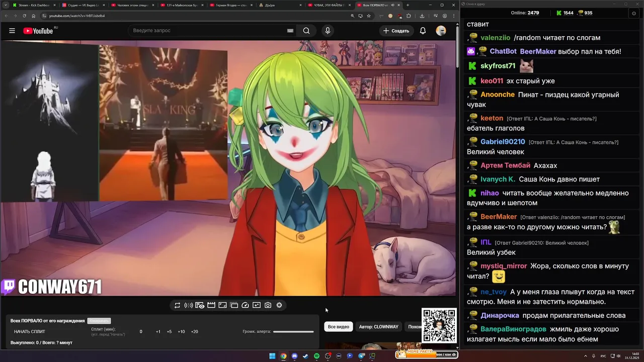Click the add-screen plus icon in toolbar
644x362 pixels.
pyautogui.click(x=257, y=305)
